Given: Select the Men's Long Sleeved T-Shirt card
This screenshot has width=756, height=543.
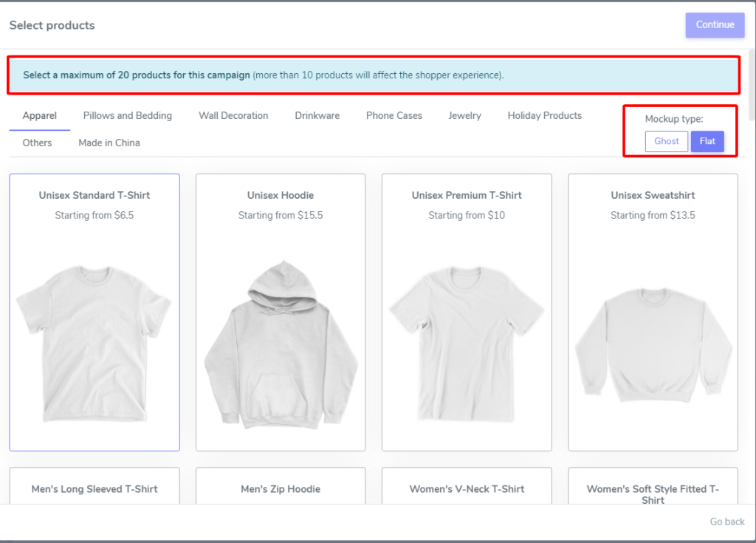Looking at the screenshot, I should tap(94, 486).
